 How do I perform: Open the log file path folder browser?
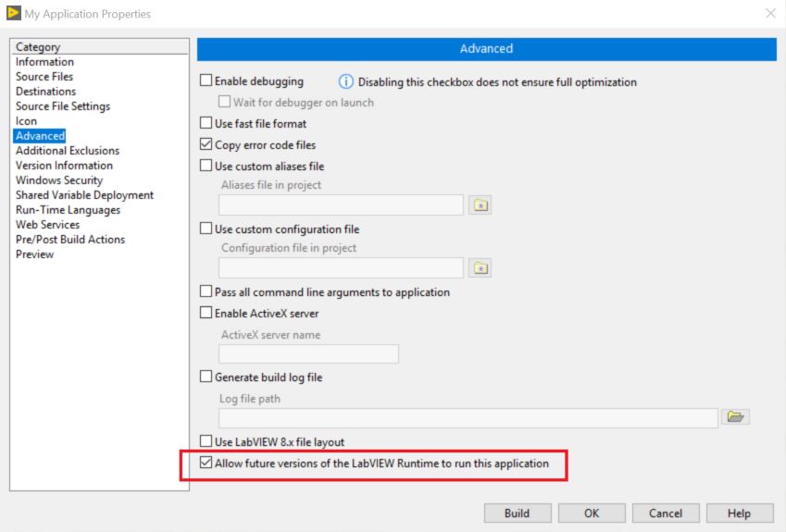735,417
